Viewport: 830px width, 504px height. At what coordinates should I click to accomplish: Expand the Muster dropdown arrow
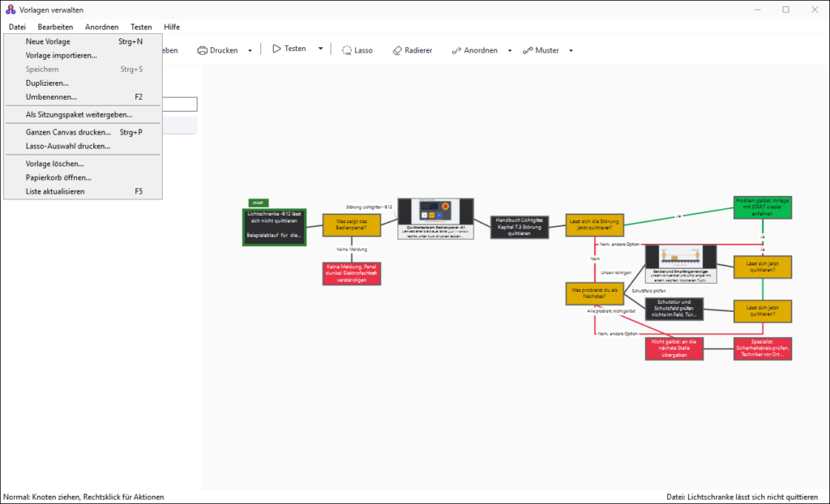pyautogui.click(x=571, y=51)
